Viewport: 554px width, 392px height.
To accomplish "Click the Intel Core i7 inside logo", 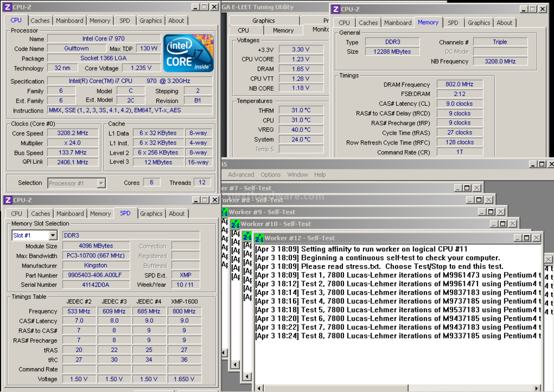I will pyautogui.click(x=188, y=53).
